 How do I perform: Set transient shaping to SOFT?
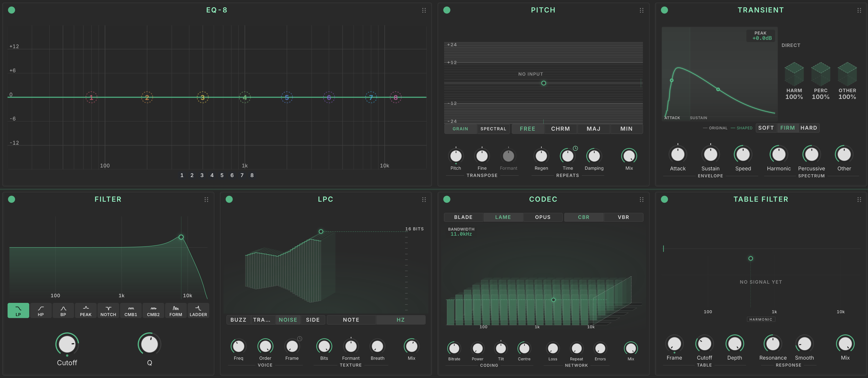(766, 128)
